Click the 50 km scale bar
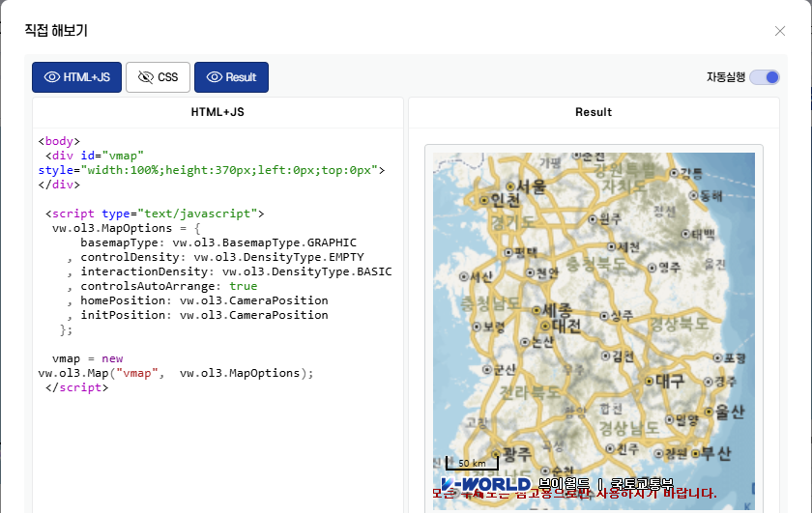Image resolution: width=812 pixels, height=513 pixels. pyautogui.click(x=472, y=464)
